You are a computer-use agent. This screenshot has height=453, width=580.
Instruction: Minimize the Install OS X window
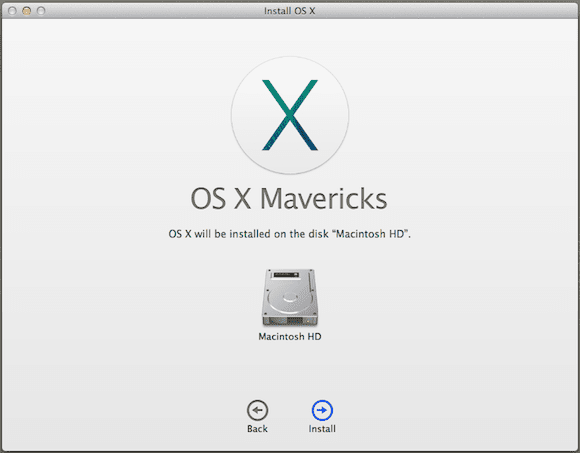[x=26, y=11]
